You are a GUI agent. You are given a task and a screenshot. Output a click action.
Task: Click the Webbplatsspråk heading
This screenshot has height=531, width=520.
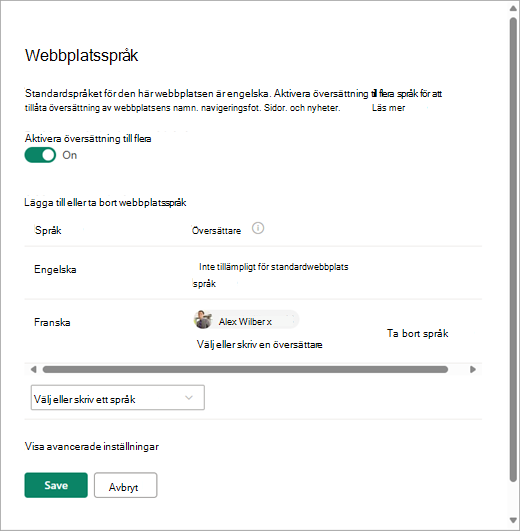[82, 56]
